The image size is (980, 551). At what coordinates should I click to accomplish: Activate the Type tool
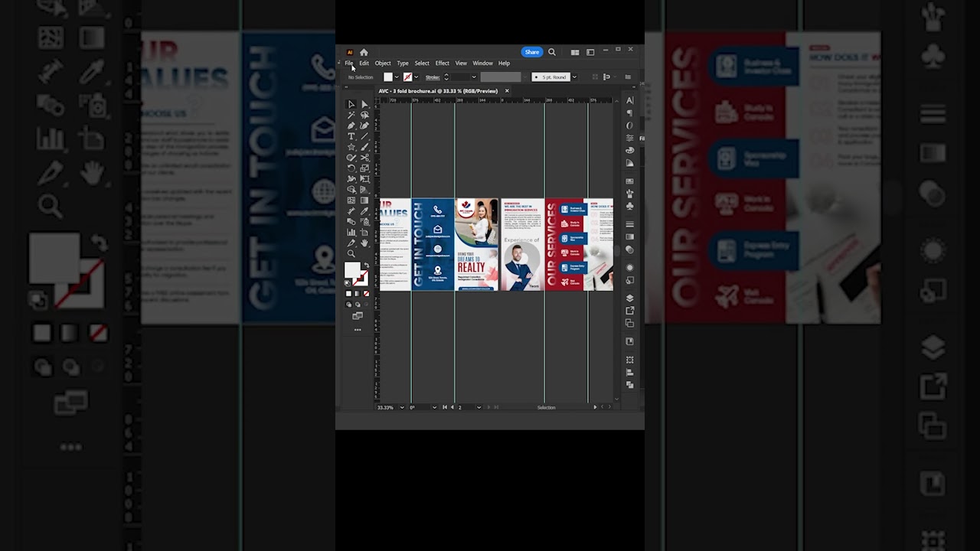click(351, 136)
